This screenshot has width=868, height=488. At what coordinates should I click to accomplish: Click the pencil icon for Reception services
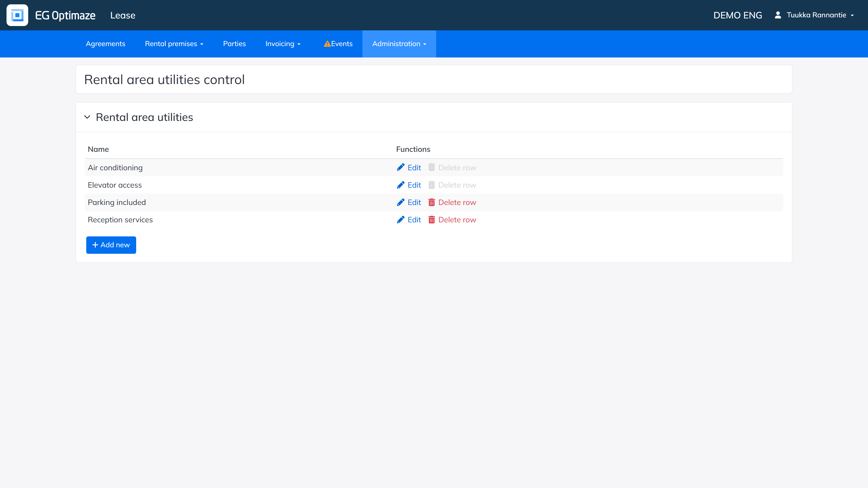click(x=400, y=220)
